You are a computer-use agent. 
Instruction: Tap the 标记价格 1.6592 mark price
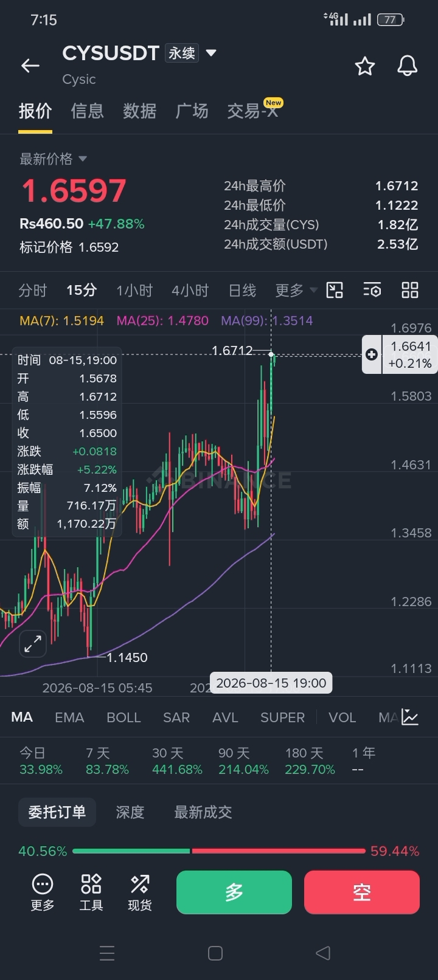pyautogui.click(x=69, y=247)
